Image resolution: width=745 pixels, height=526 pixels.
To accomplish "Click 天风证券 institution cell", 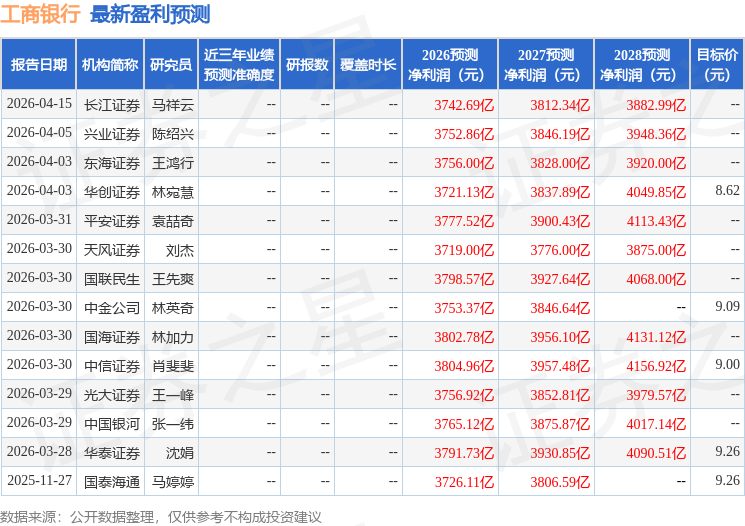I will pos(112,250).
